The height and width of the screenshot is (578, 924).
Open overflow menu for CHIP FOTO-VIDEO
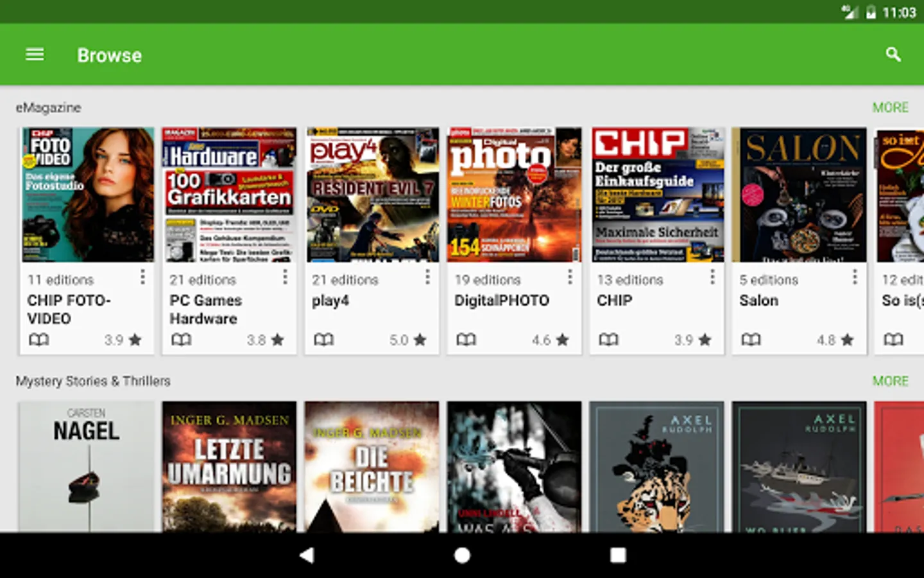point(142,277)
